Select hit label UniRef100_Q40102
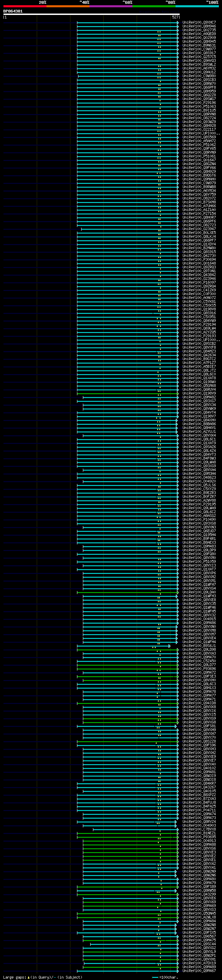Image resolution: width=222 pixels, height=980 pixels. (199, 768)
